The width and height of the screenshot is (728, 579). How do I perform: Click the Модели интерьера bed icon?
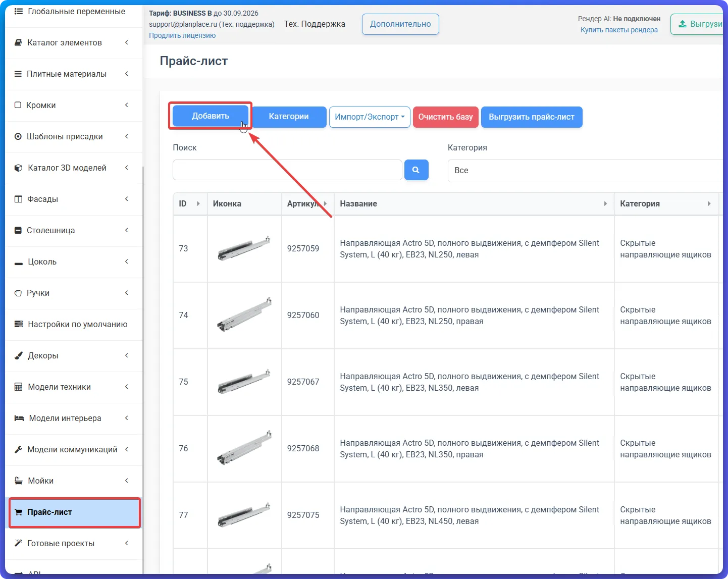click(x=19, y=418)
